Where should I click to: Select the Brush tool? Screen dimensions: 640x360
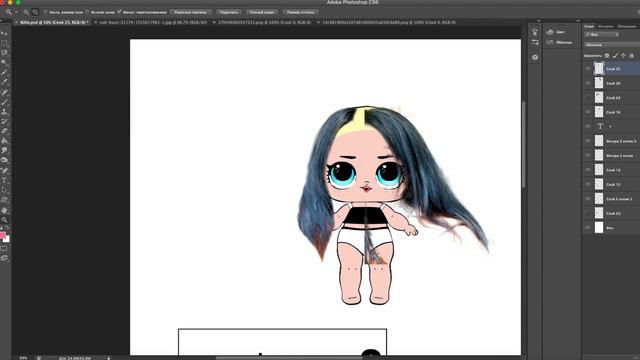(x=4, y=102)
